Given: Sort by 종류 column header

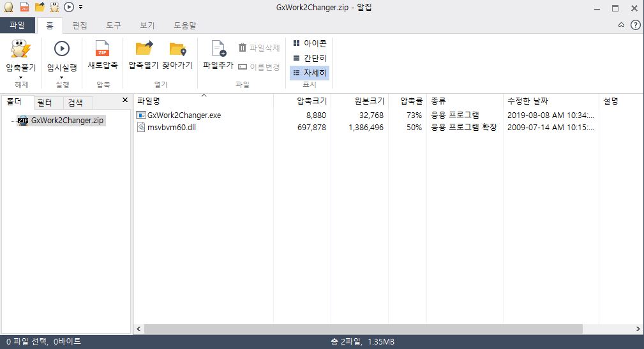Looking at the screenshot, I should click(x=465, y=101).
